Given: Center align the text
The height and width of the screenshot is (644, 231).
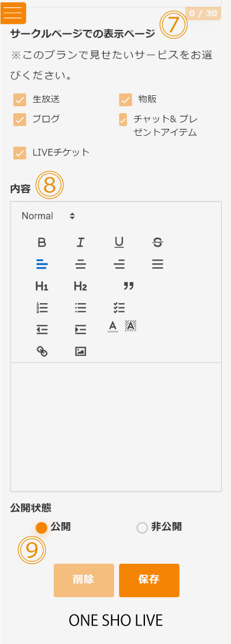Looking at the screenshot, I should tap(80, 265).
